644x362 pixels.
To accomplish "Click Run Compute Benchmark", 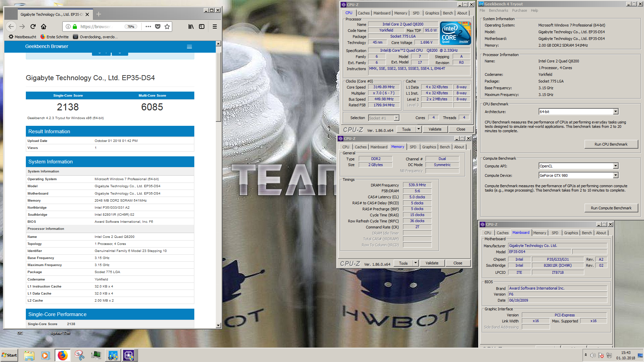I will coord(611,208).
